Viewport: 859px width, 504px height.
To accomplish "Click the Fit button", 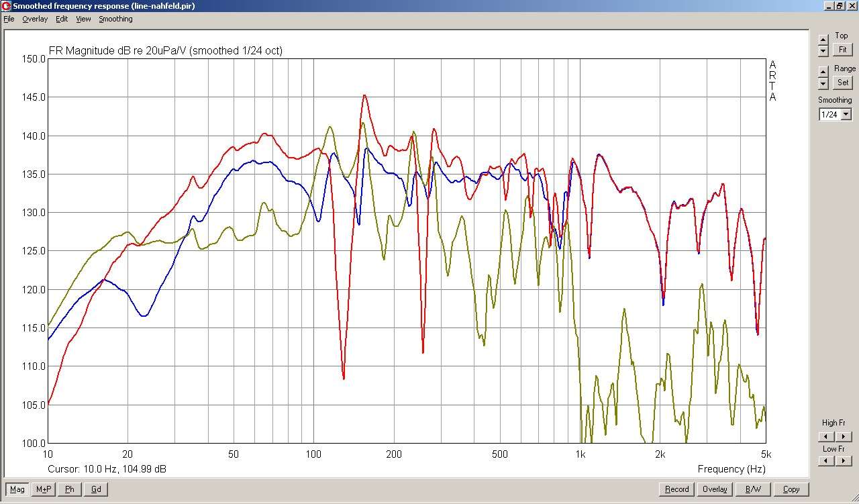I will (842, 50).
